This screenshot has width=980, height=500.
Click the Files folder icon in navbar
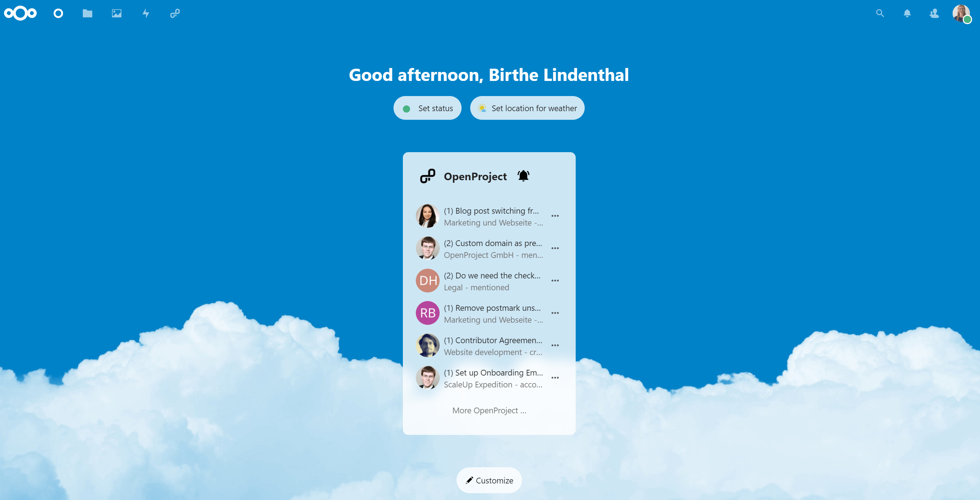pos(87,13)
